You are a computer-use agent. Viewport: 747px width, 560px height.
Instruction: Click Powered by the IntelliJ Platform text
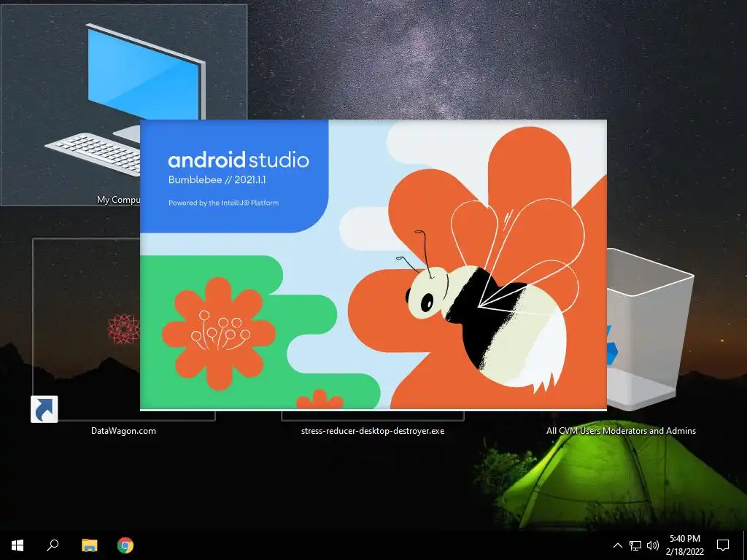click(223, 203)
